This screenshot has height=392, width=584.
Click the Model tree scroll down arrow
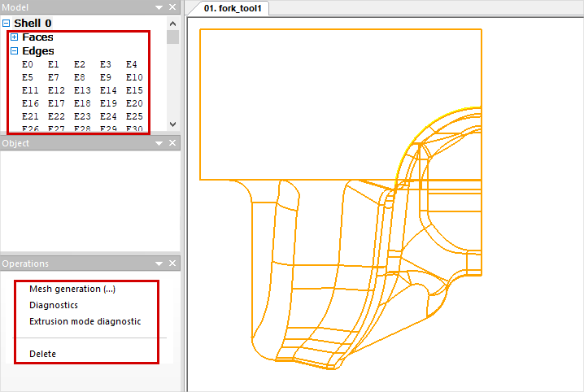pyautogui.click(x=172, y=124)
